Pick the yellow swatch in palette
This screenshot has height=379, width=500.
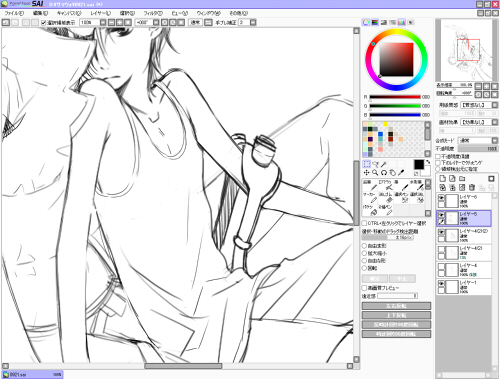tap(385, 124)
